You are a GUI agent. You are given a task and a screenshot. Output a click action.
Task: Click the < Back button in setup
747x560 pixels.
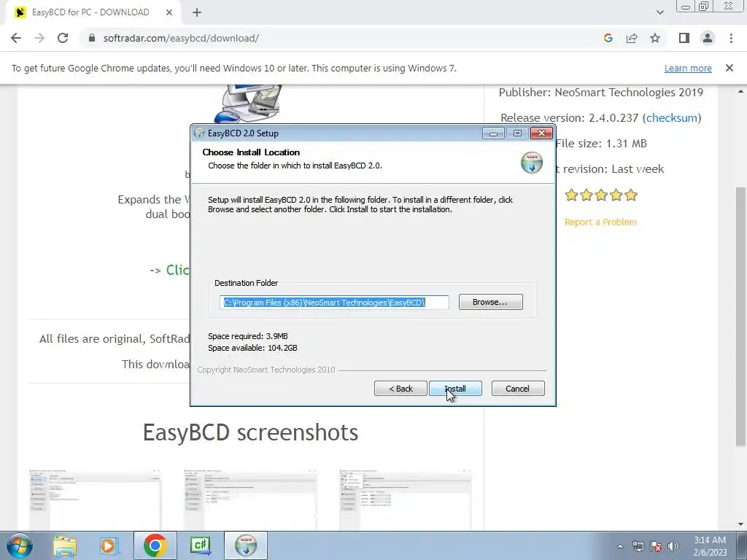[x=400, y=389]
